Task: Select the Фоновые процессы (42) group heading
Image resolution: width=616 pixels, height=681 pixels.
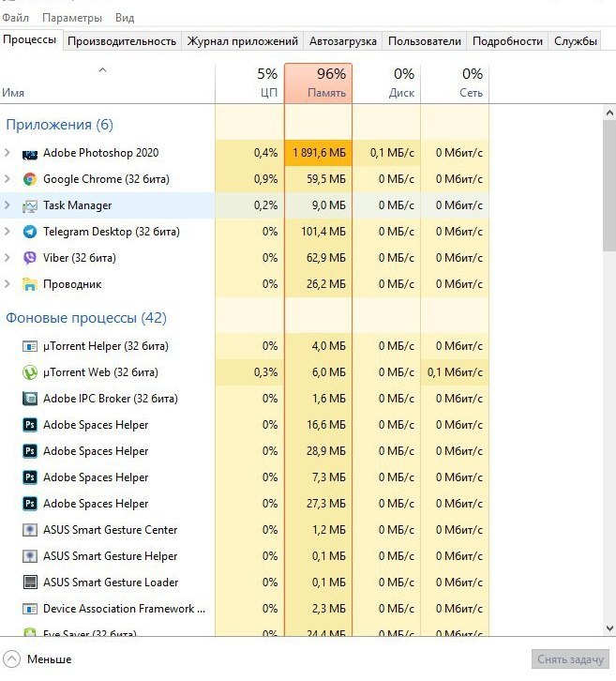Action: click(x=86, y=318)
